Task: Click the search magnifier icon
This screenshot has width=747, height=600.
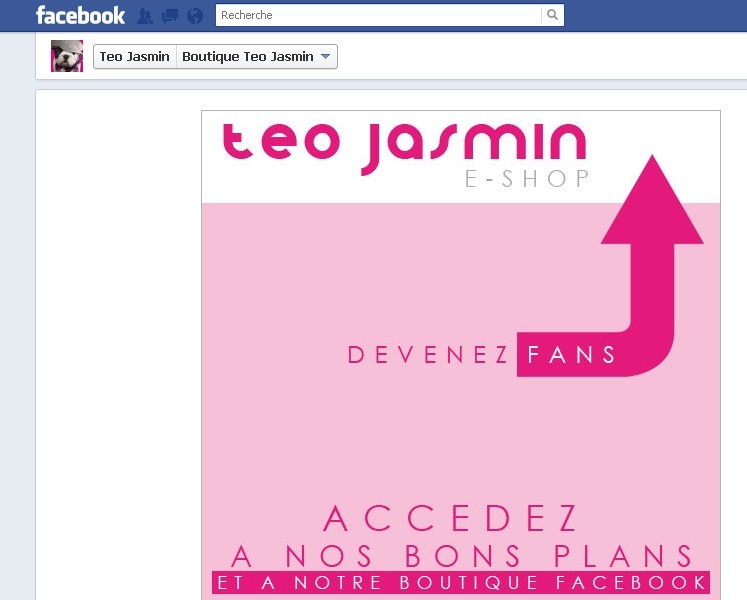Action: [553, 15]
